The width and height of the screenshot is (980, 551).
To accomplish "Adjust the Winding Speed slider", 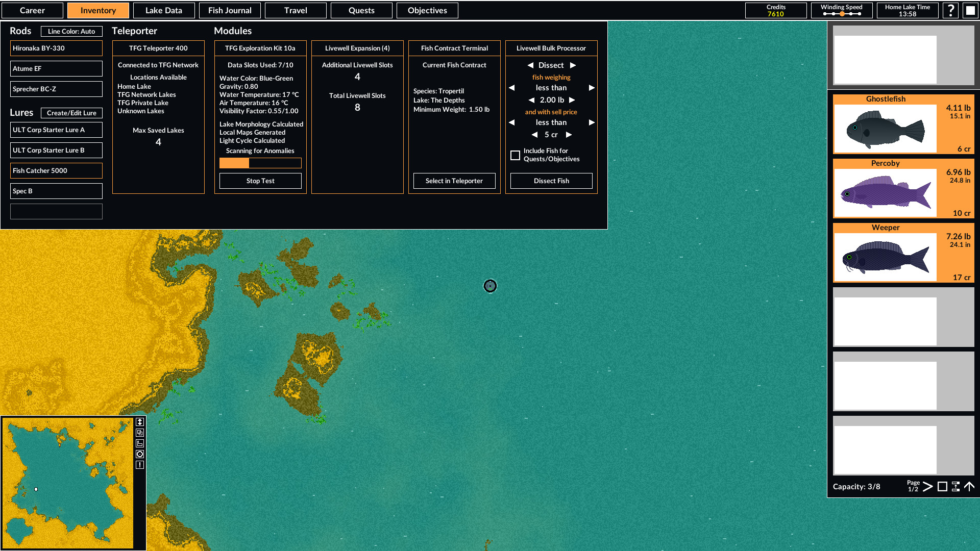I will click(841, 14).
